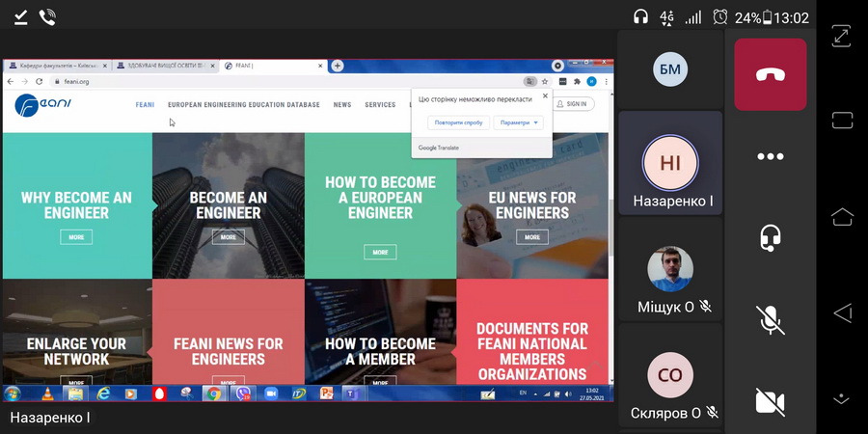Toggle fullscreen with the expand arrows icon
The height and width of the screenshot is (434, 868).
point(842,36)
